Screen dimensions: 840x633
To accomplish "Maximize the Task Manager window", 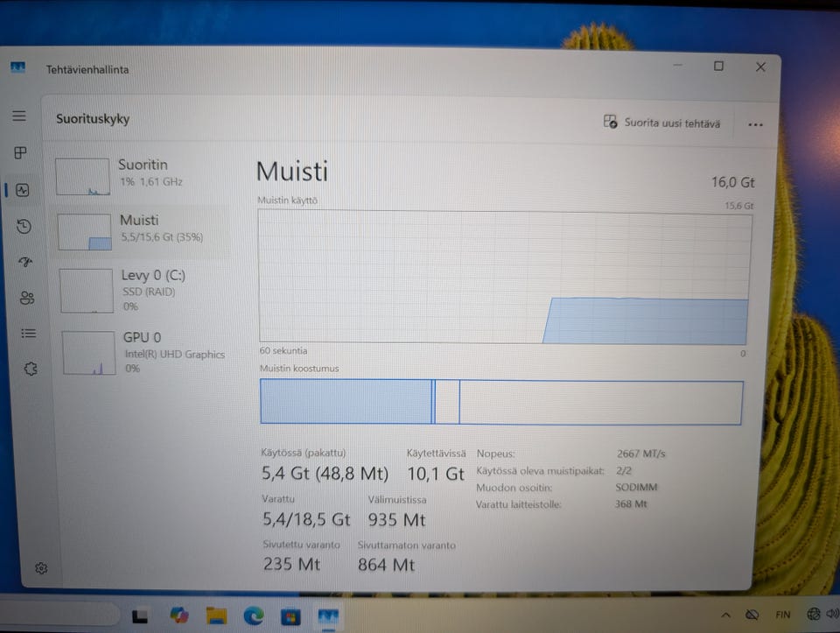I will point(718,66).
